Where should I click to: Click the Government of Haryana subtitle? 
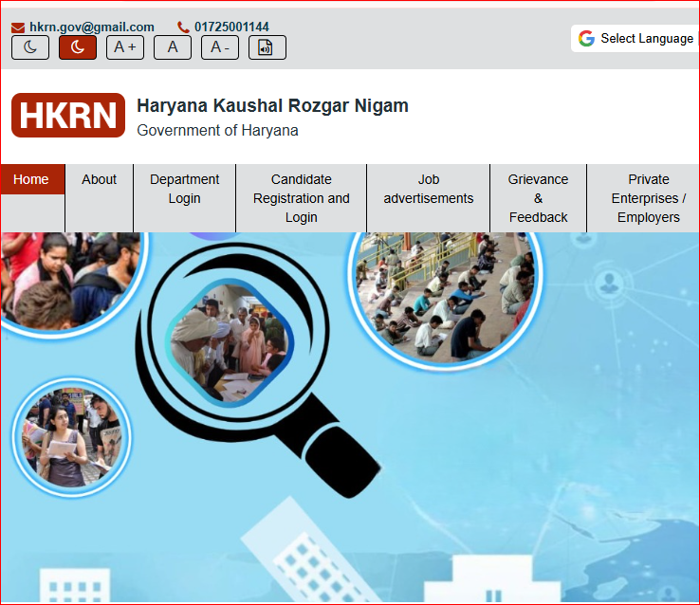click(217, 130)
